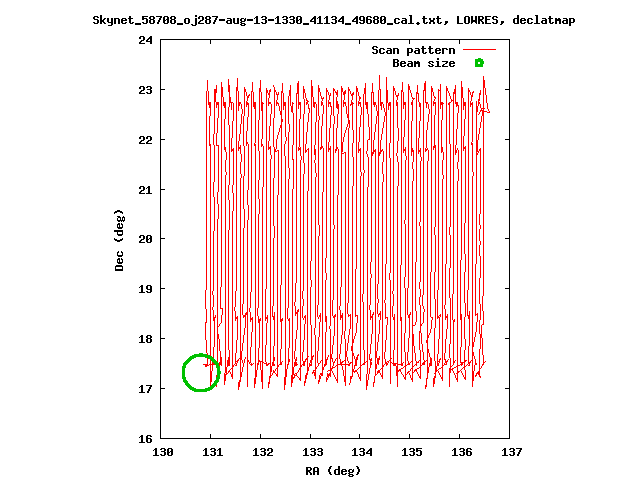The width and height of the screenshot is (640, 480).
Task: Click the y-axis tick label 21
Action: 145,190
